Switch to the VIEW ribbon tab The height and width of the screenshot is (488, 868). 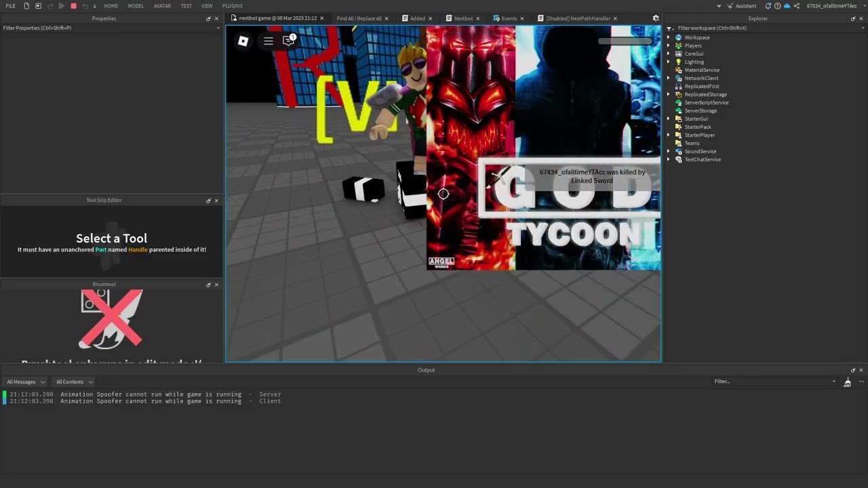click(207, 6)
